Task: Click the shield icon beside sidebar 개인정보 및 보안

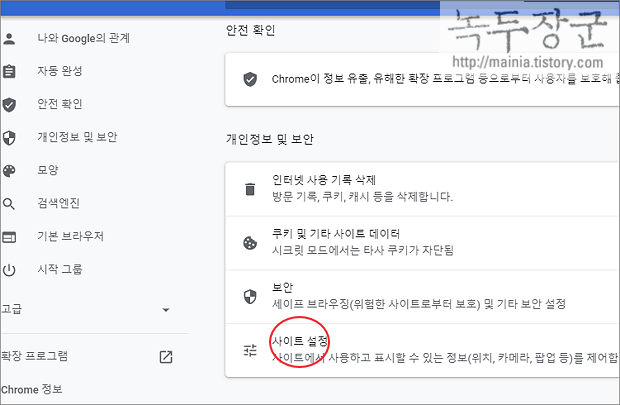Action: pos(9,138)
